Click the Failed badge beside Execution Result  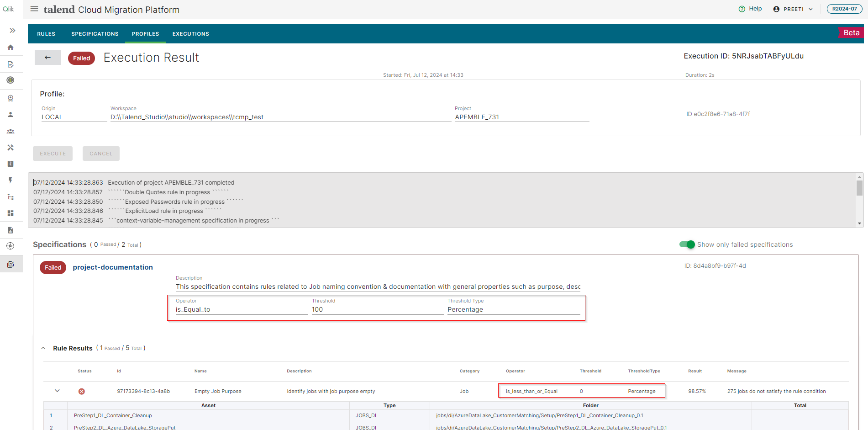pyautogui.click(x=81, y=58)
